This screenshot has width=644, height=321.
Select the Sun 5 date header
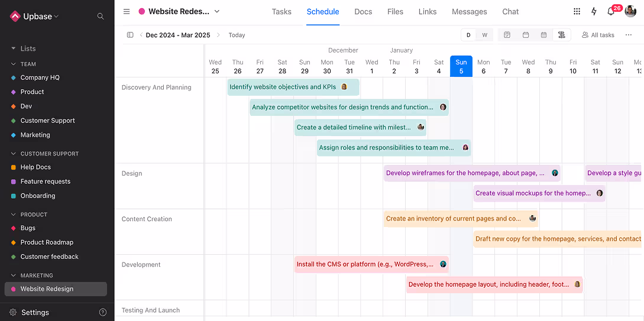461,66
